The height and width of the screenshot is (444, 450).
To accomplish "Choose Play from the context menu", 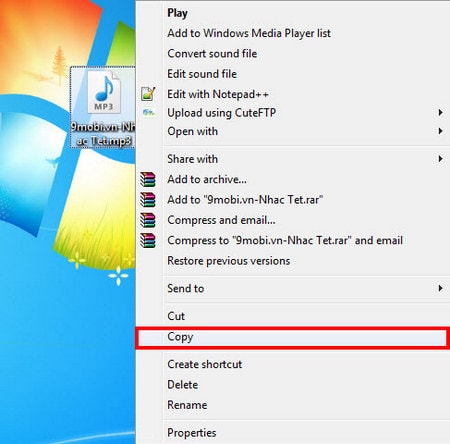I will [177, 13].
